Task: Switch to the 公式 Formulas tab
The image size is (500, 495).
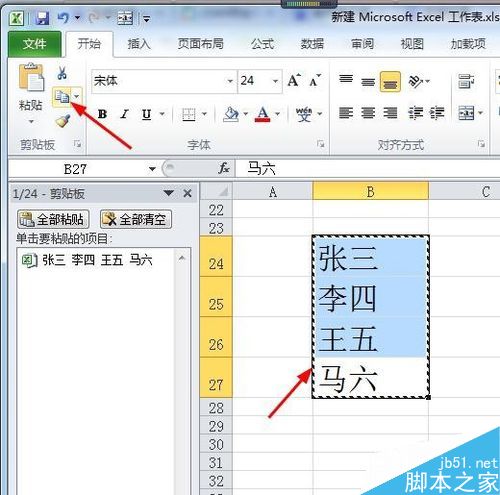Action: [262, 44]
